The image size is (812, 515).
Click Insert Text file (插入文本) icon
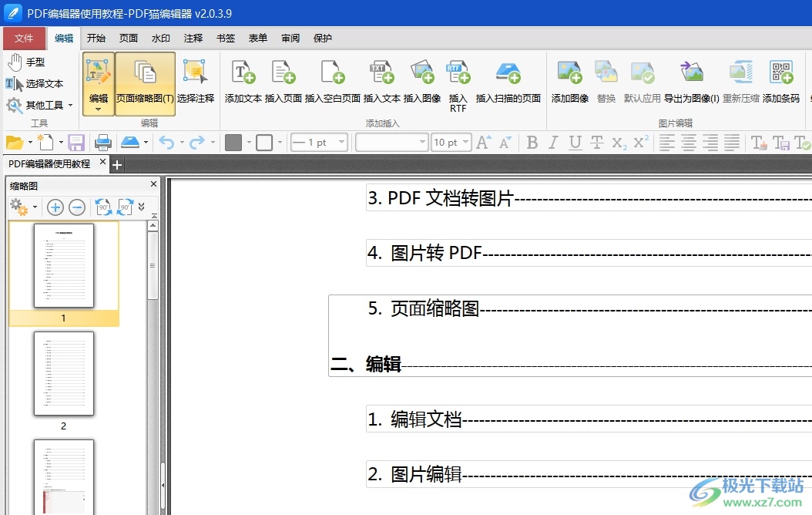[381, 83]
